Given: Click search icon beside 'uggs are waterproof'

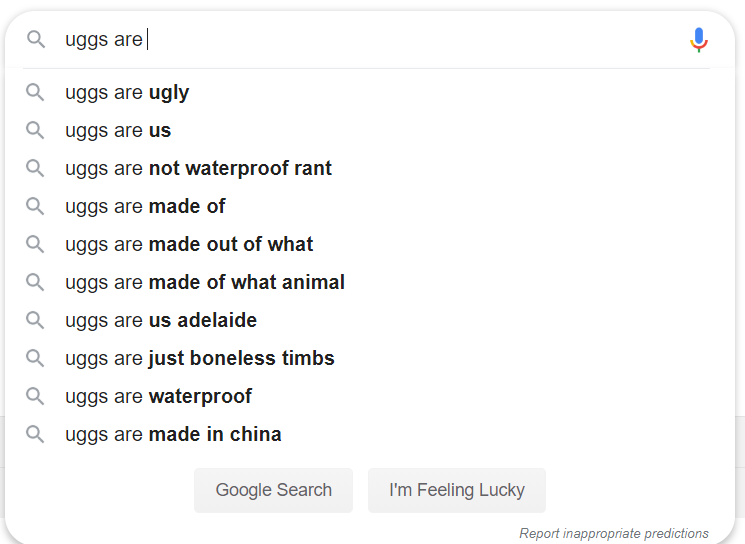Looking at the screenshot, I should (x=36, y=397).
